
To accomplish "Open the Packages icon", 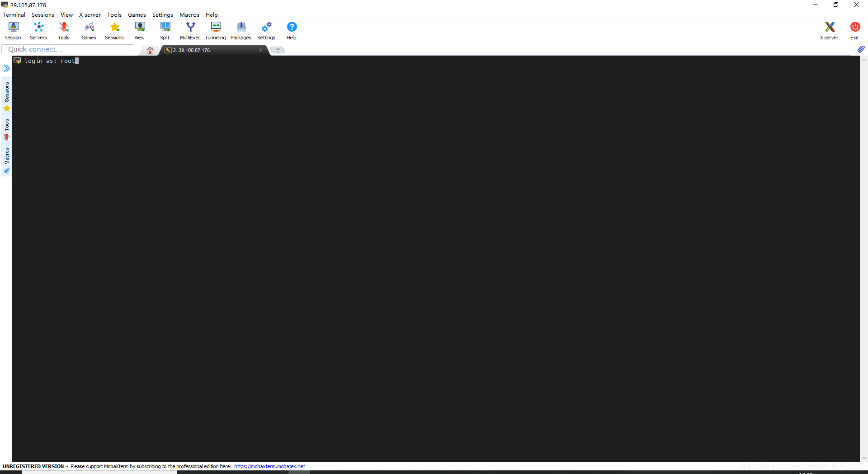I will pos(241,31).
